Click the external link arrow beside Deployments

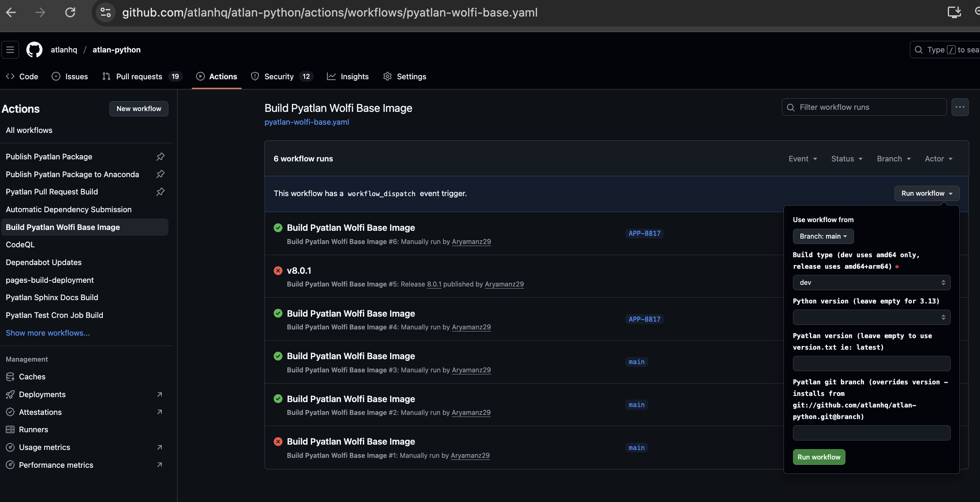(160, 394)
